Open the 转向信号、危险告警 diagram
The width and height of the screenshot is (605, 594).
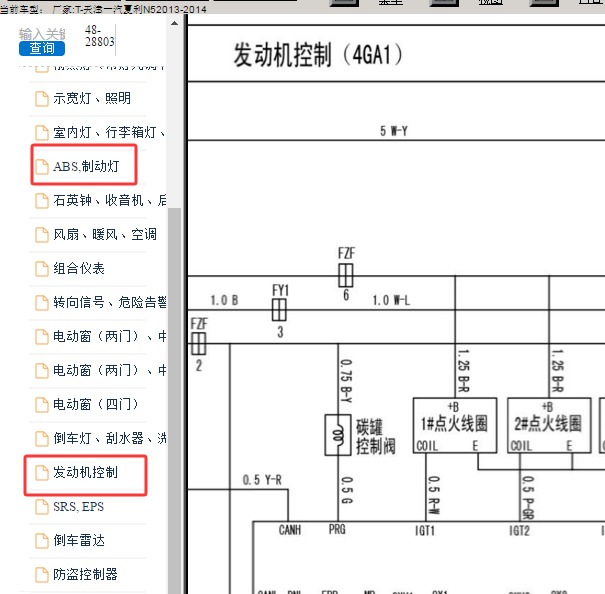(x=110, y=302)
